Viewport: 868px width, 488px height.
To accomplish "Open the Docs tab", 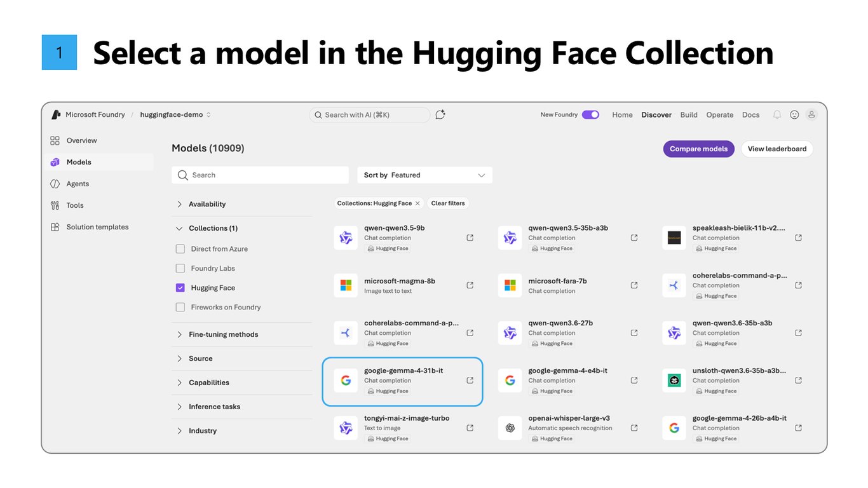I will [751, 115].
